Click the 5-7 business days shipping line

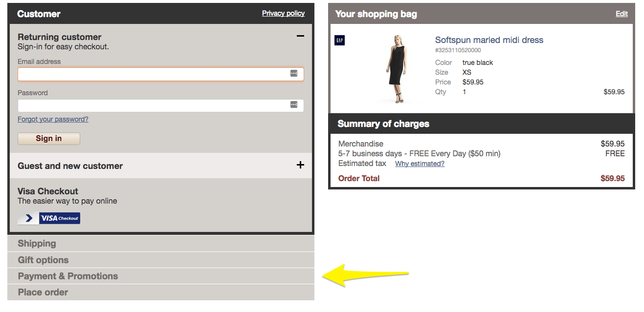pos(420,153)
